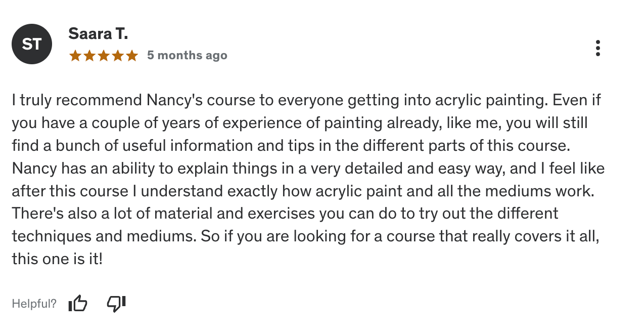Viewport: 644px width, 336px height.
Task: Click the line starting "you have a couple"
Action: (299, 123)
